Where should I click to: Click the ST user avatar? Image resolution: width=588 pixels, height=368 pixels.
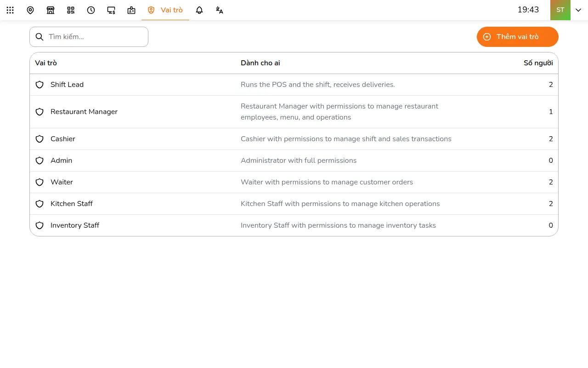pyautogui.click(x=560, y=10)
